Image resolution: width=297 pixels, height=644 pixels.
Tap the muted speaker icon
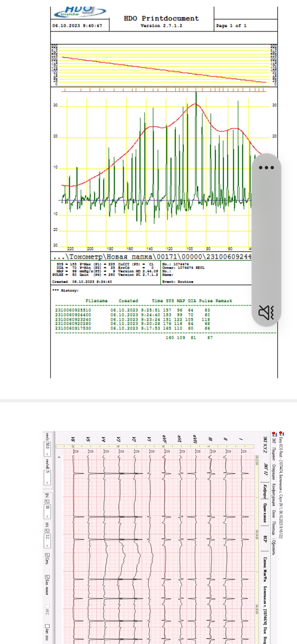click(x=266, y=312)
